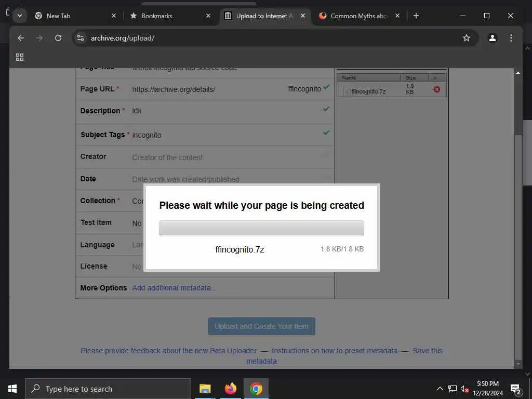Click the Page URL green checkmark
Image resolution: width=532 pixels, height=399 pixels.
tap(326, 87)
